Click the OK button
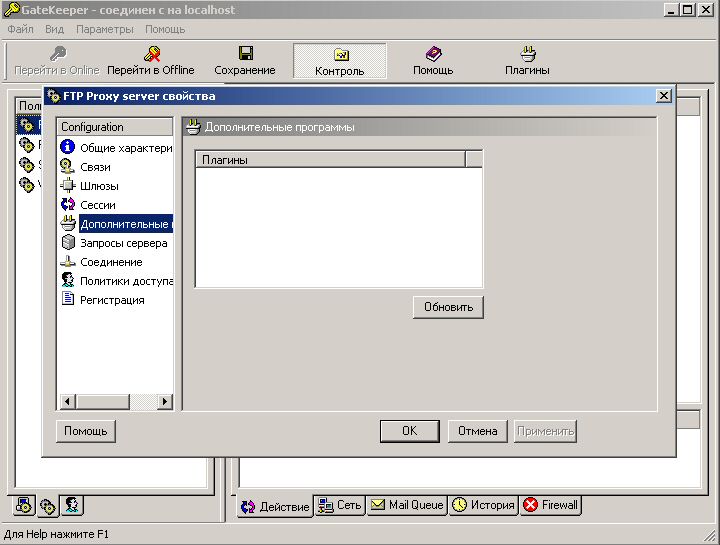 (410, 431)
